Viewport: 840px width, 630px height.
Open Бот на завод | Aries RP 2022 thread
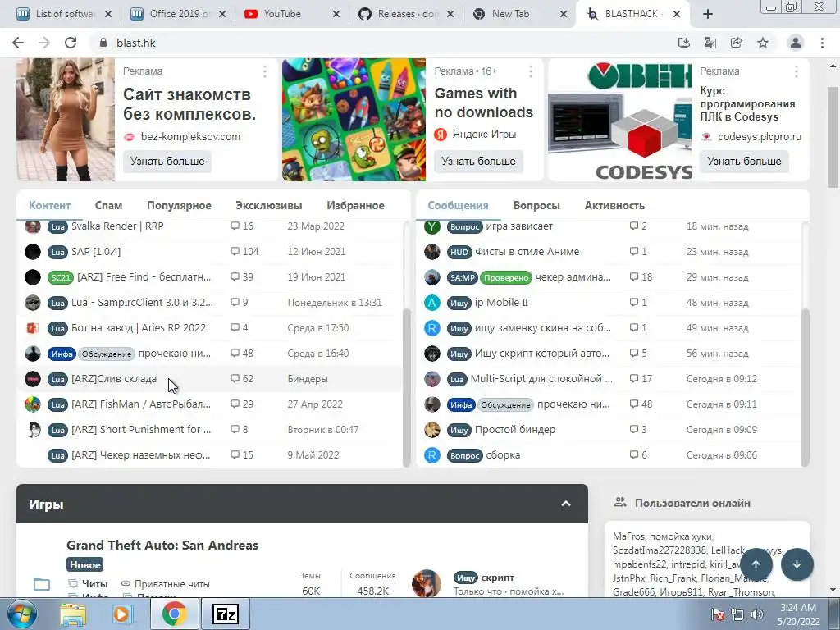point(139,328)
